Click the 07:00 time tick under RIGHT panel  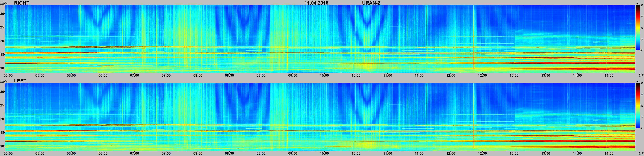134,75
